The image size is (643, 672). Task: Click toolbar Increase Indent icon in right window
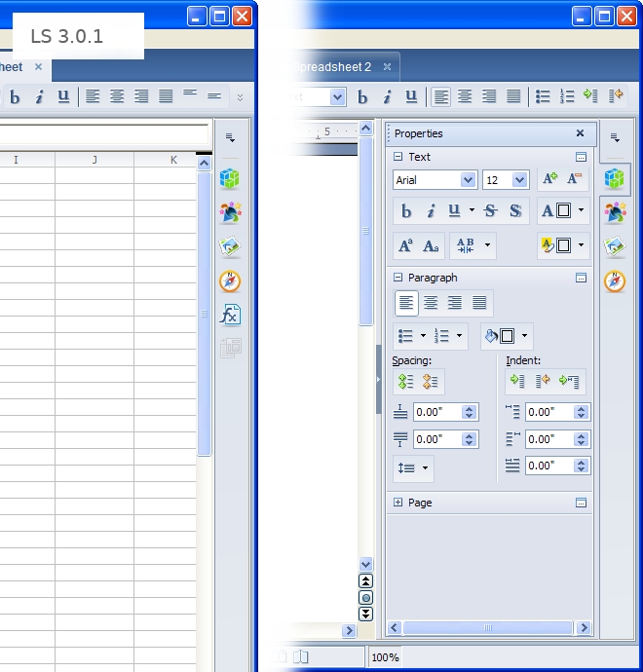590,95
